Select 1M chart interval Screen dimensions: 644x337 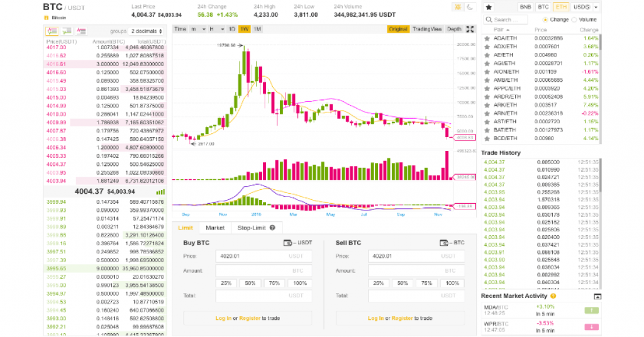pyautogui.click(x=257, y=29)
